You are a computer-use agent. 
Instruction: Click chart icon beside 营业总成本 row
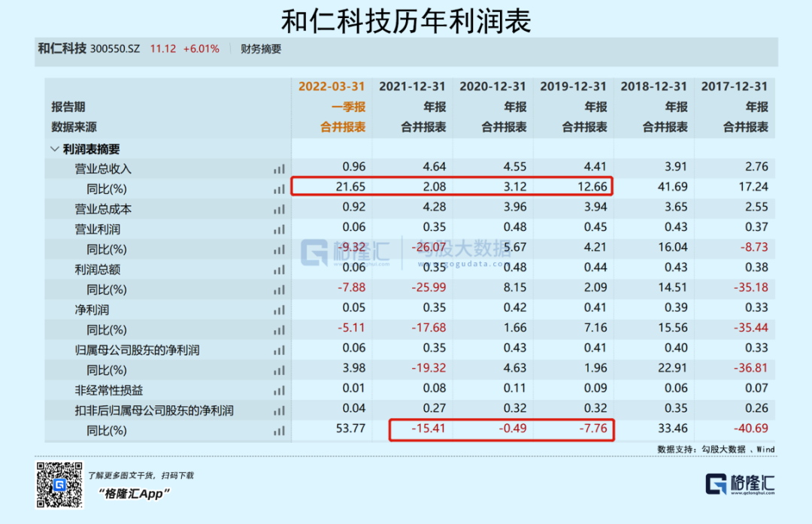(279, 209)
